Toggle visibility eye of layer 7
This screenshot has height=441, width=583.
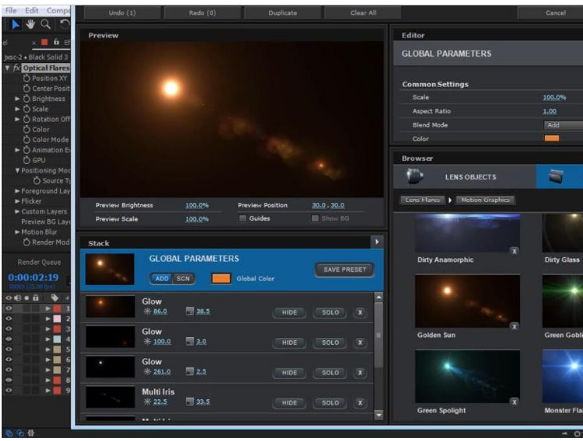(x=9, y=370)
